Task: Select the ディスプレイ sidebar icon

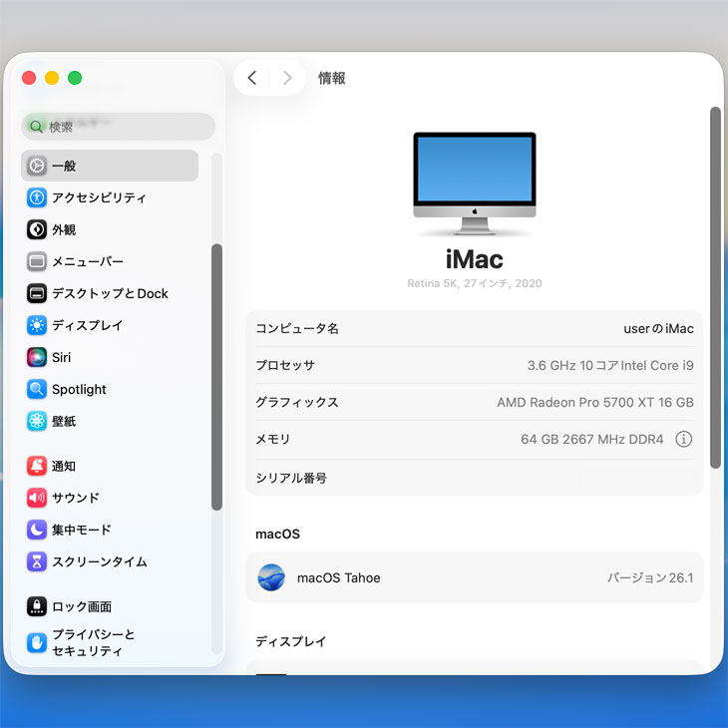Action: pyautogui.click(x=37, y=325)
